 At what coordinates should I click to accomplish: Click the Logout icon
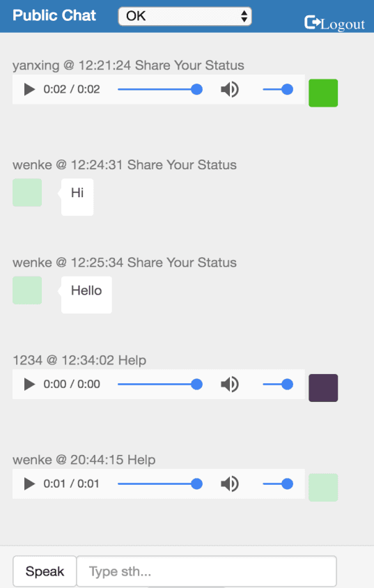click(x=311, y=22)
